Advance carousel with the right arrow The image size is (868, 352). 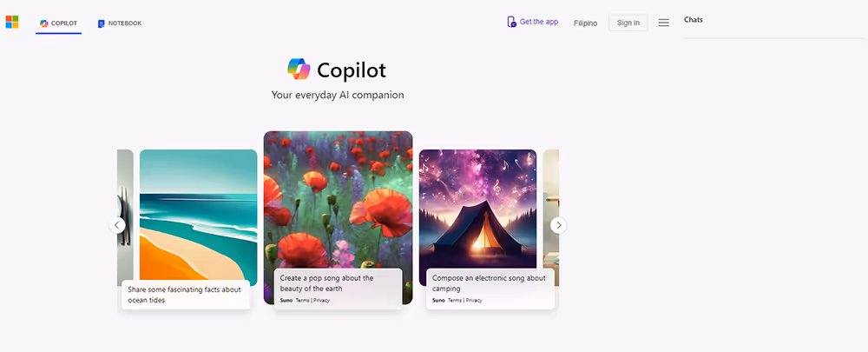tap(558, 225)
